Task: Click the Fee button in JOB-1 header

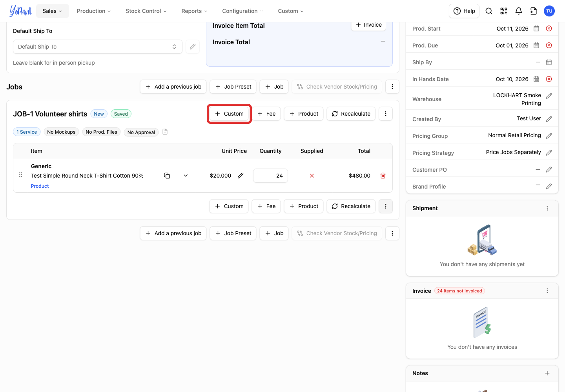Action: coord(266,114)
